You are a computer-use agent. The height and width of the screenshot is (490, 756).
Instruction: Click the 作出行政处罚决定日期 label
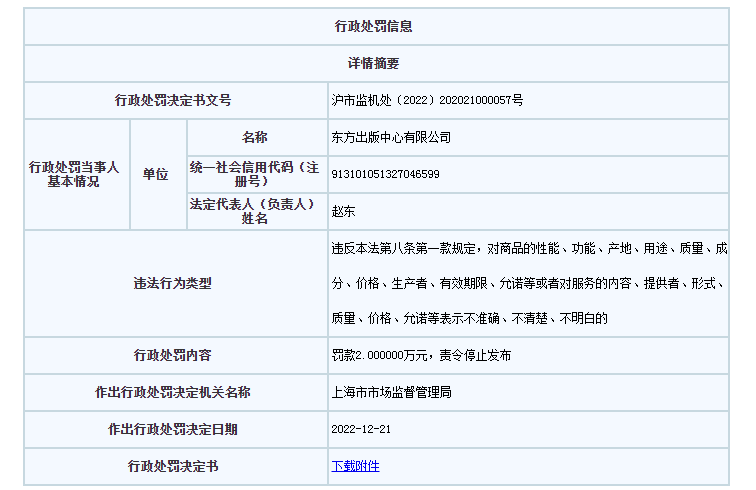[x=173, y=429]
